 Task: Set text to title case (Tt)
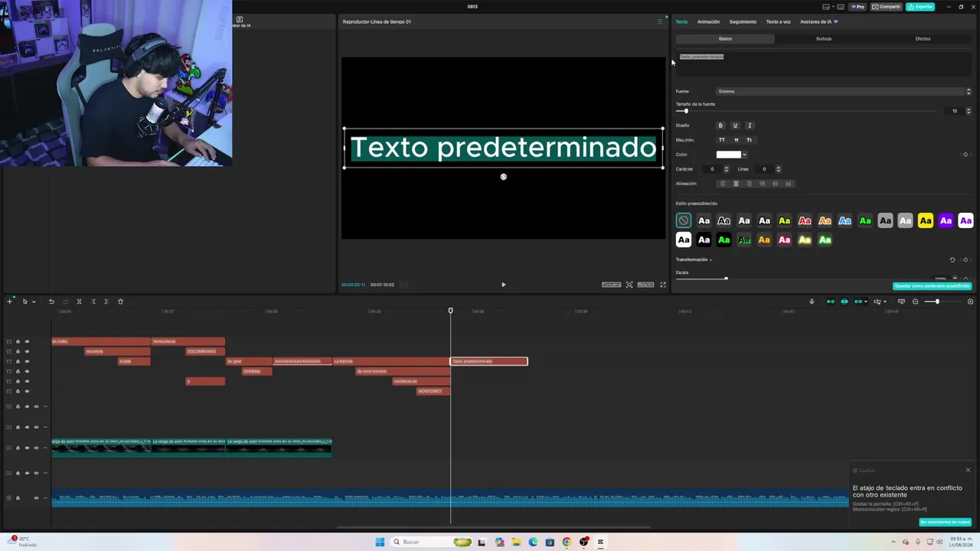[749, 140]
